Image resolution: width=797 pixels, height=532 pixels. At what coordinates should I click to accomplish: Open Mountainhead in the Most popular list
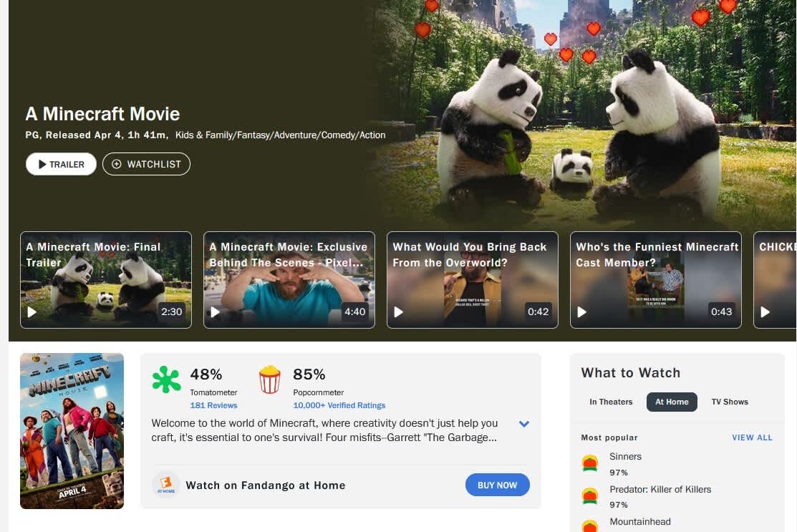click(x=640, y=522)
